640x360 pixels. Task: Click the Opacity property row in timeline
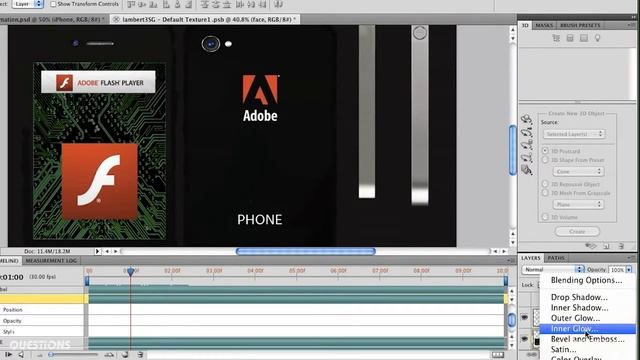click(42, 321)
